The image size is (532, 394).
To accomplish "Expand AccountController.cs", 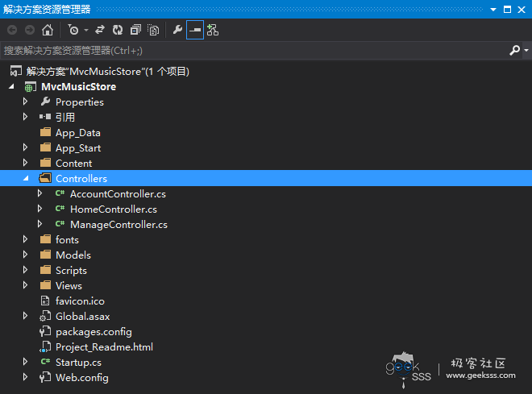I will point(39,193).
